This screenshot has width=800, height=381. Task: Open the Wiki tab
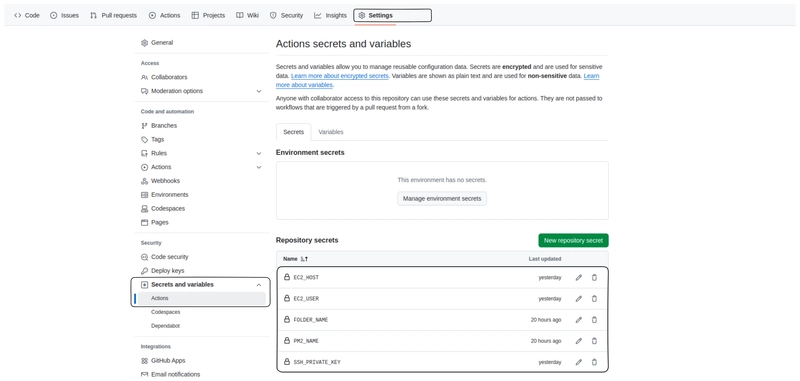click(x=247, y=15)
